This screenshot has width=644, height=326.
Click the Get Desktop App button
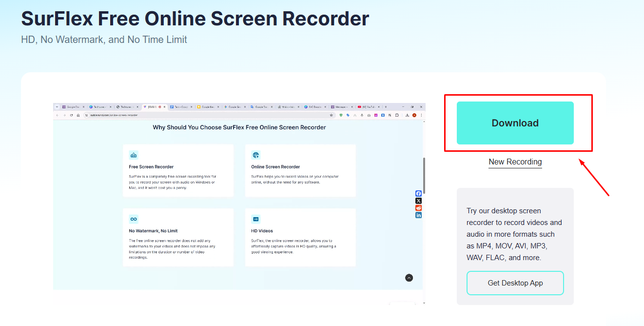[515, 283]
